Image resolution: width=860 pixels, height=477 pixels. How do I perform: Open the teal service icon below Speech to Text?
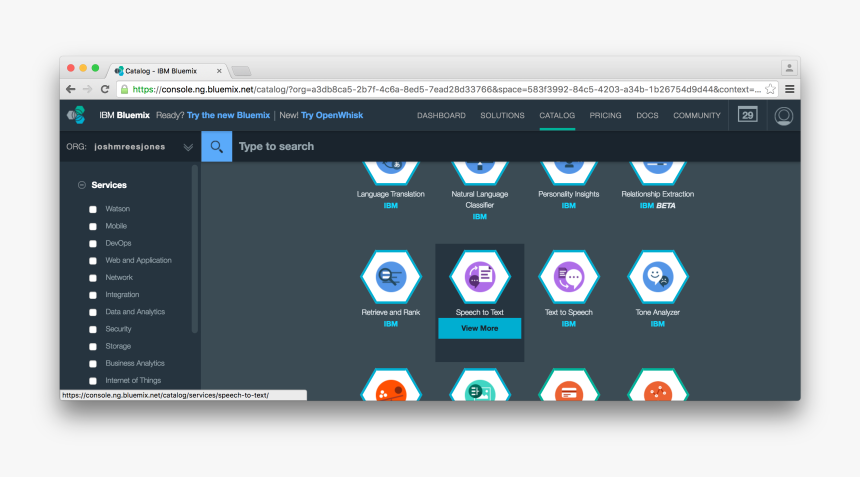tap(480, 385)
